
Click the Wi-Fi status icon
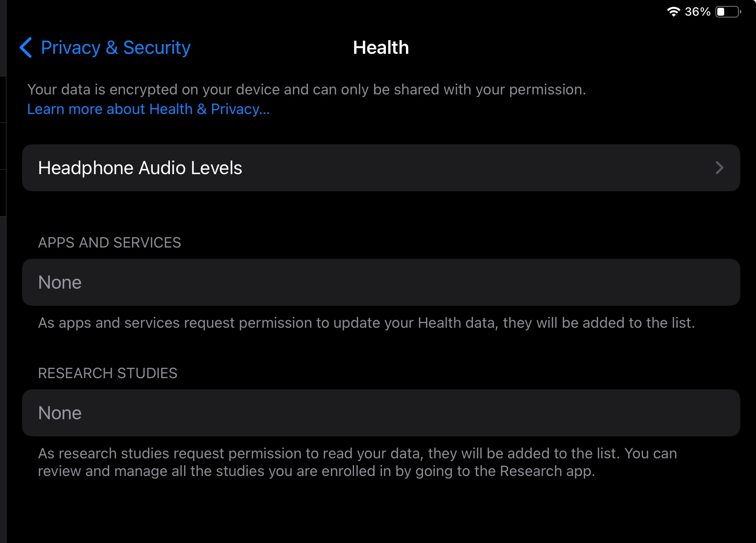click(x=674, y=11)
